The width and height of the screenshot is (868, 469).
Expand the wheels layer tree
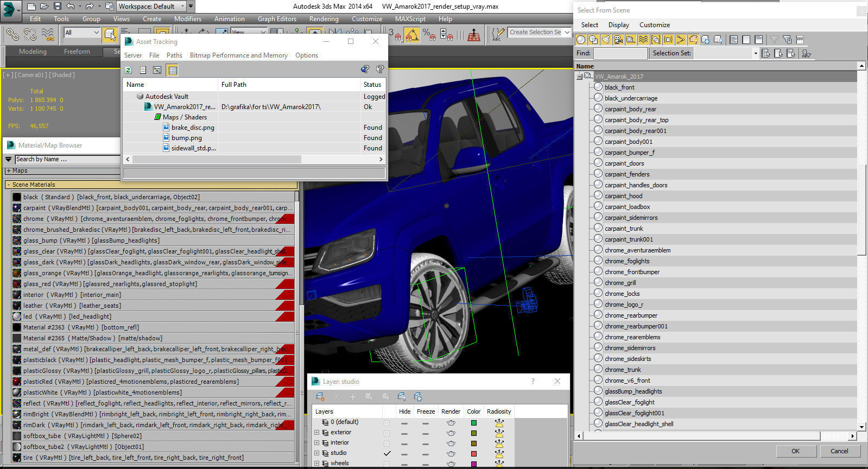(x=316, y=463)
